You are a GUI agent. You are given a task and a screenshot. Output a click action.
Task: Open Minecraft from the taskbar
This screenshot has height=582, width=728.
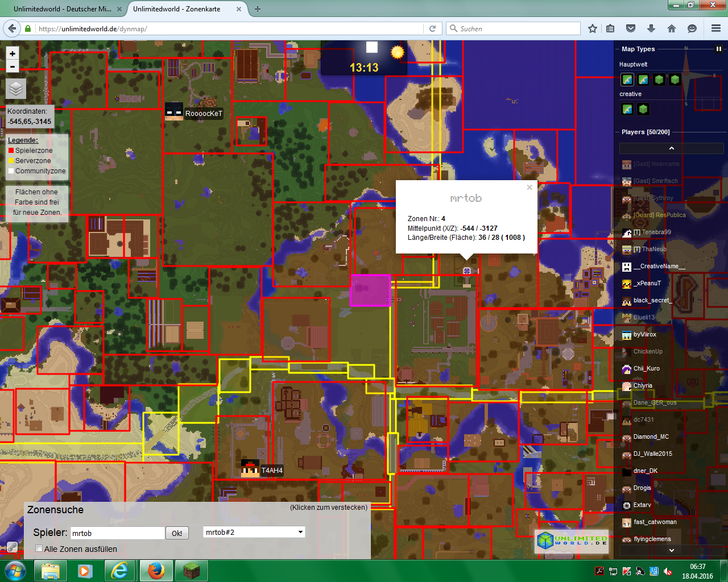[191, 571]
